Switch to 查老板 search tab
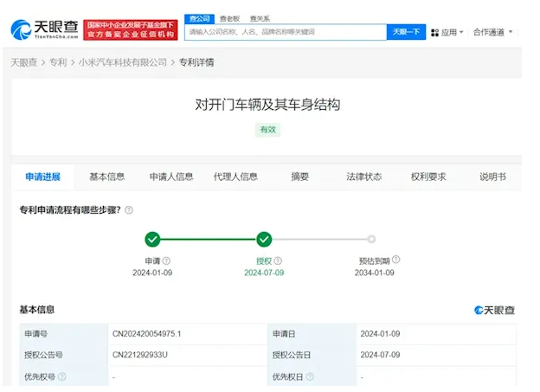 point(229,18)
